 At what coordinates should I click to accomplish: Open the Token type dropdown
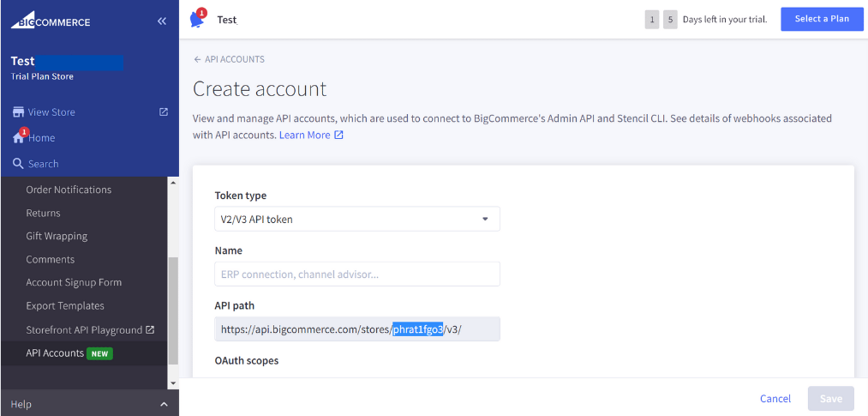point(356,219)
